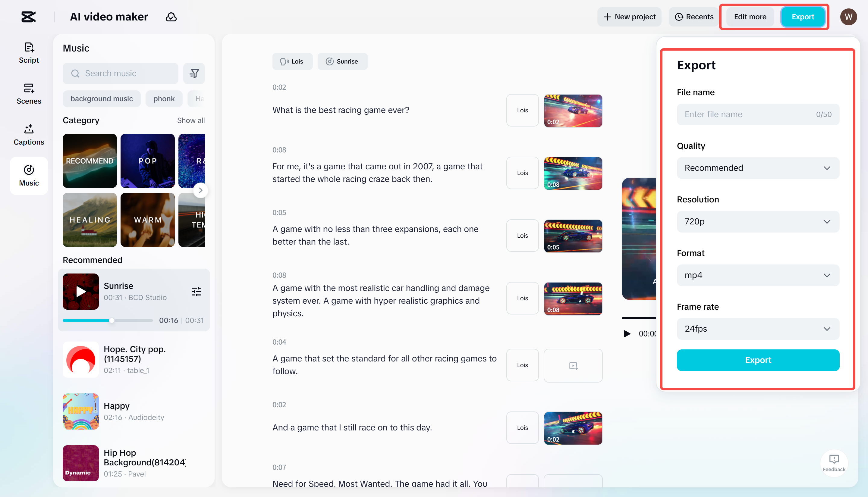Click the Enter file name field
The width and height of the screenshot is (868, 497).
pos(748,114)
